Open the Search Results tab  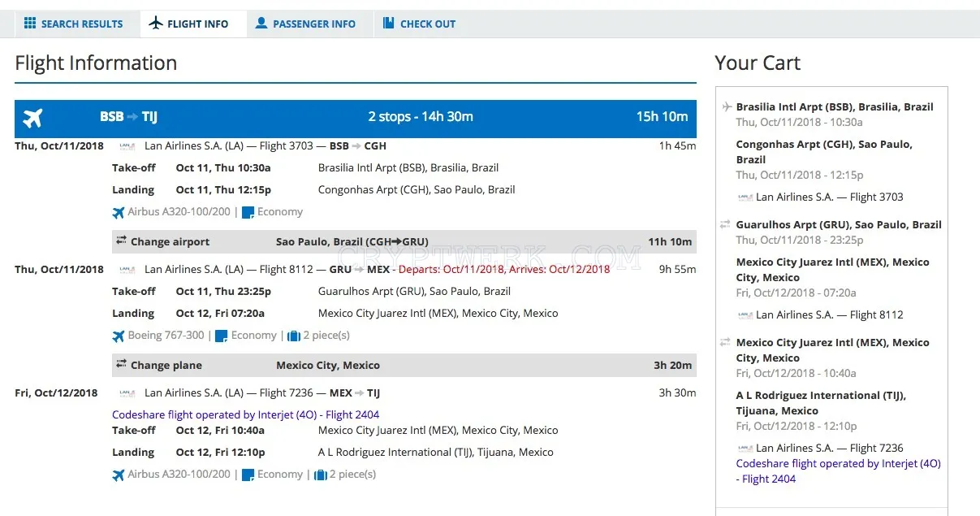pos(74,24)
